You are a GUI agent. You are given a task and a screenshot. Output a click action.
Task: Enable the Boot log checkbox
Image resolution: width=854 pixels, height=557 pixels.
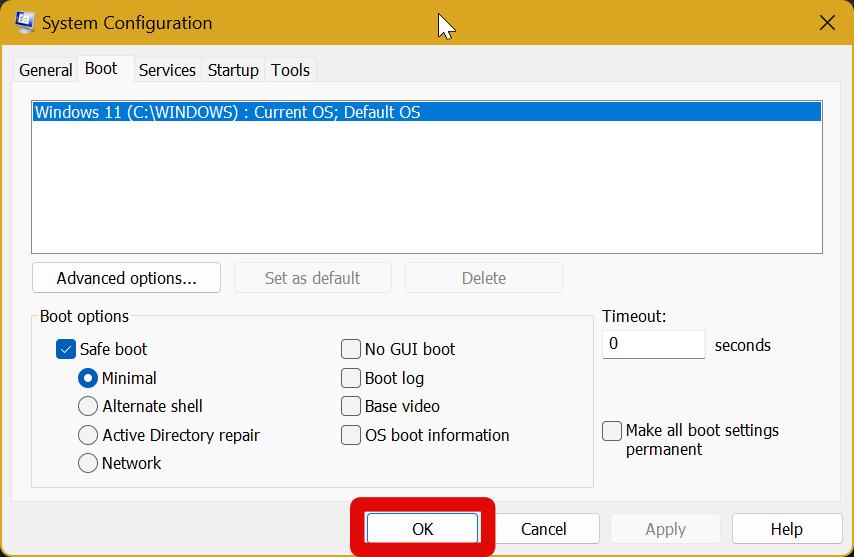(x=351, y=378)
